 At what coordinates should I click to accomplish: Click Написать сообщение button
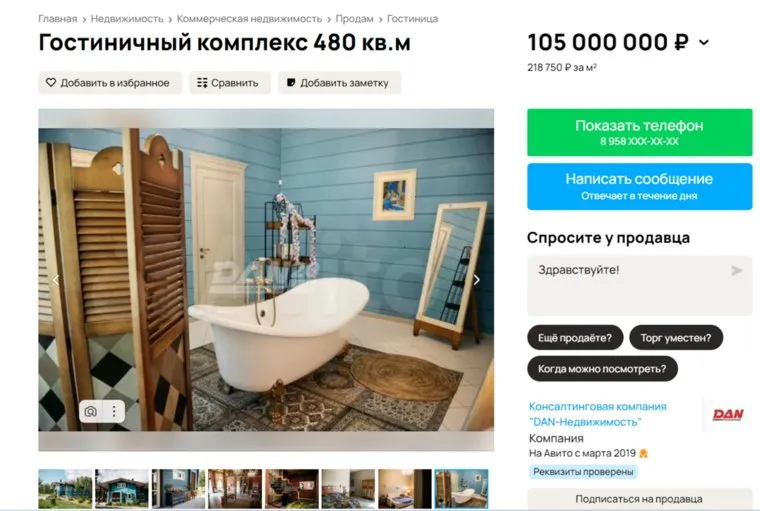coord(639,187)
